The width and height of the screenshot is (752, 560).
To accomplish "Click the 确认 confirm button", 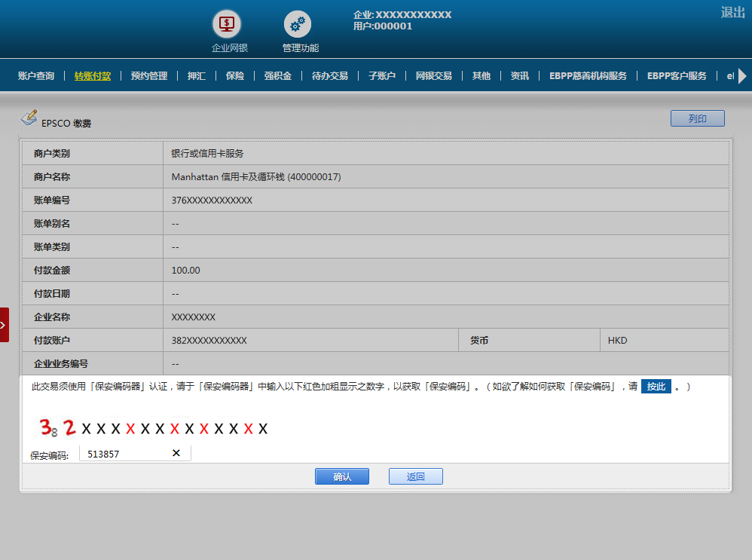I will click(x=342, y=476).
